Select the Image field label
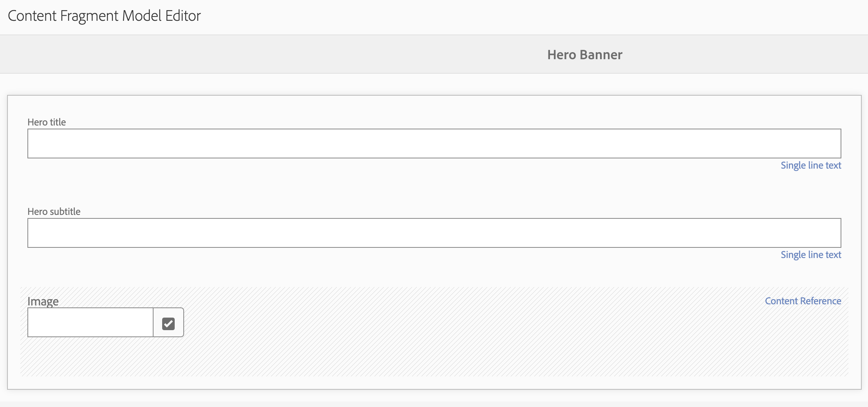Viewport: 868px width, 407px height. coord(43,301)
